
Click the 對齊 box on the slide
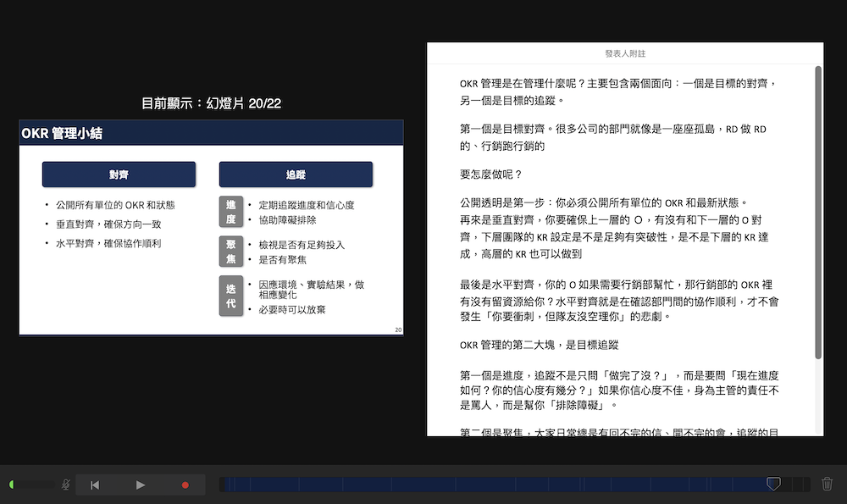click(x=119, y=174)
